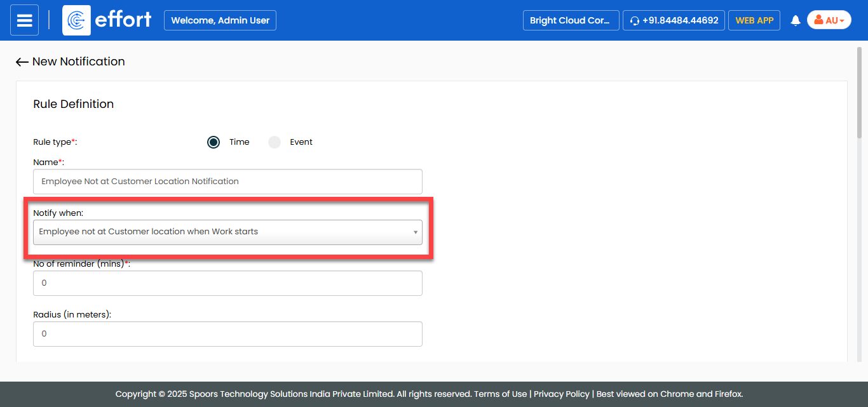Screen dimensions: 868x407
Task: Click the WEB APP button
Action: (754, 20)
